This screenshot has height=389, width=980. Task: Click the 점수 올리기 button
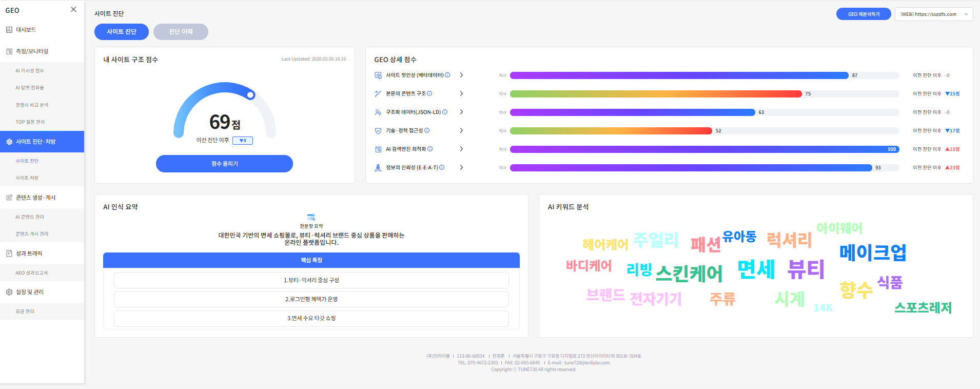coord(224,164)
